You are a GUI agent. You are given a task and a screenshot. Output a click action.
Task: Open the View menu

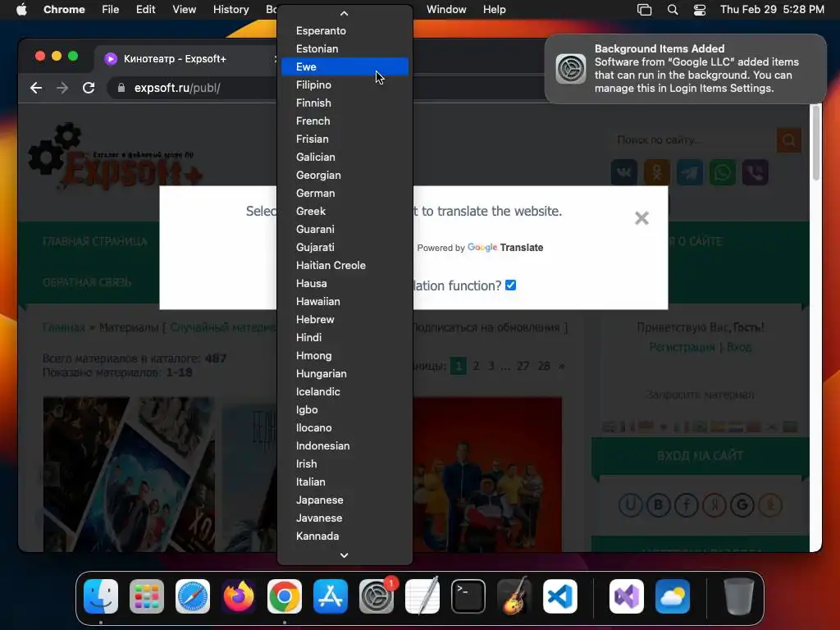pos(184,10)
